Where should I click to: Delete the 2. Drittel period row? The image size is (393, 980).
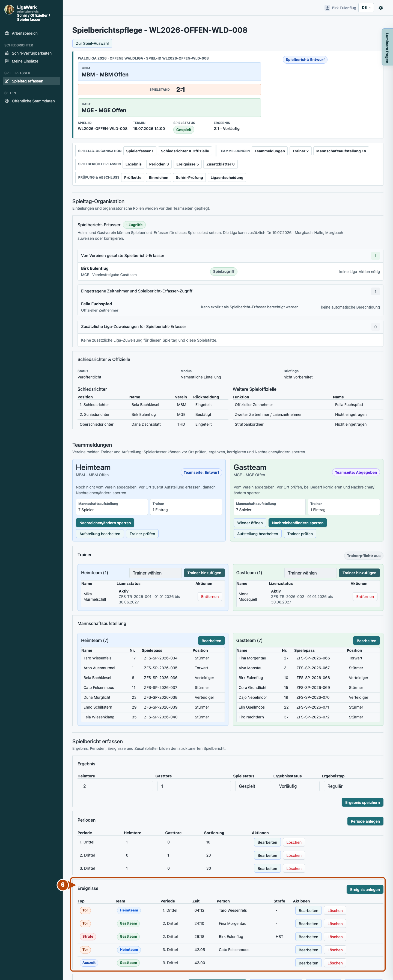point(294,855)
